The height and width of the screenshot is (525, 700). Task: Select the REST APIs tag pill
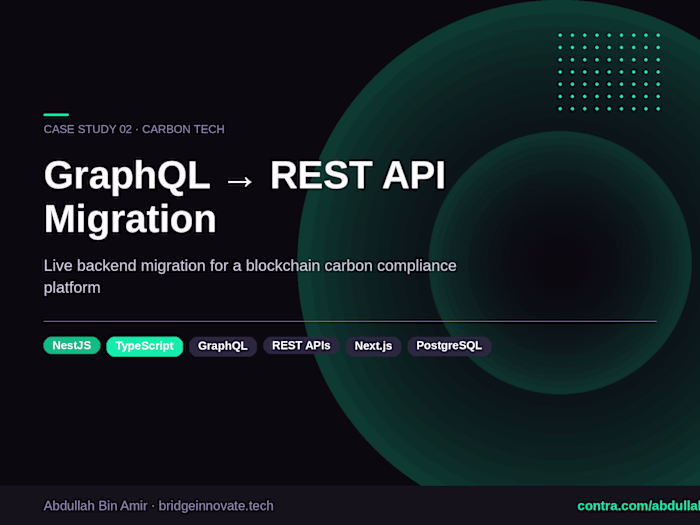tap(301, 346)
